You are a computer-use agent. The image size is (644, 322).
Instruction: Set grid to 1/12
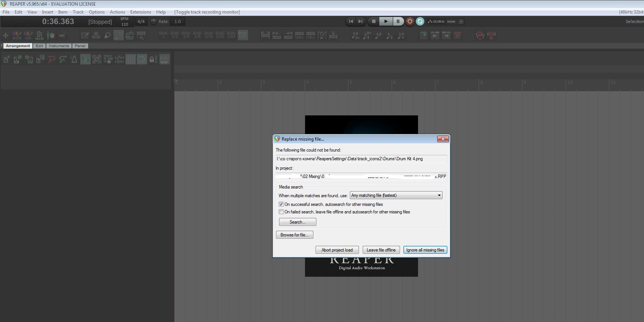pos(243,35)
